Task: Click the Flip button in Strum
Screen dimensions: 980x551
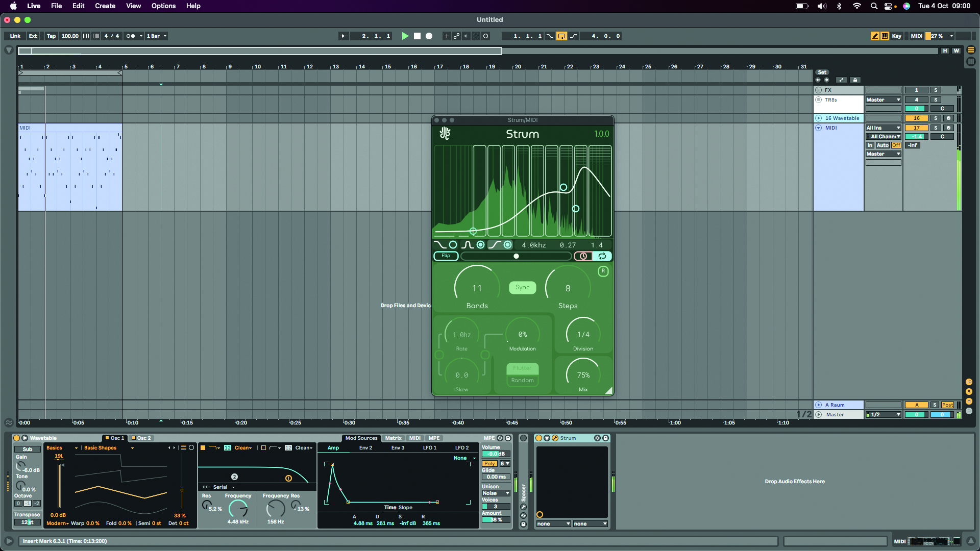Action: 446,256
